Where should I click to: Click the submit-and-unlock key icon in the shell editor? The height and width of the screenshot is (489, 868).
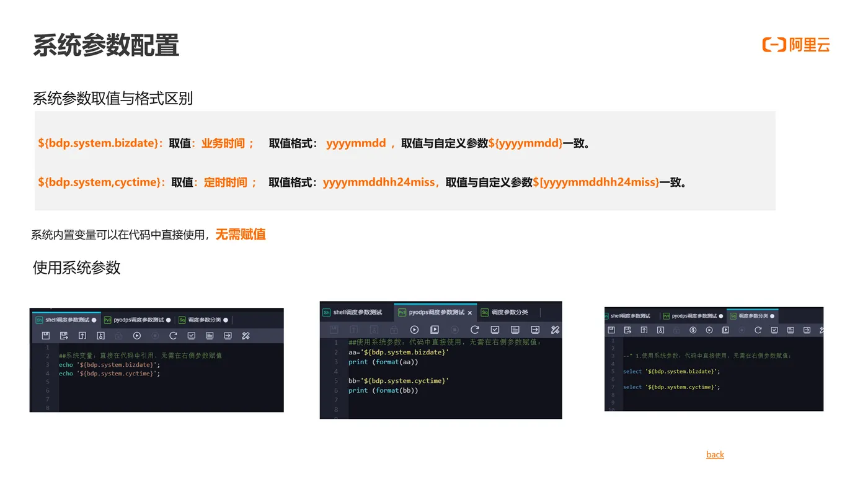[x=100, y=336]
